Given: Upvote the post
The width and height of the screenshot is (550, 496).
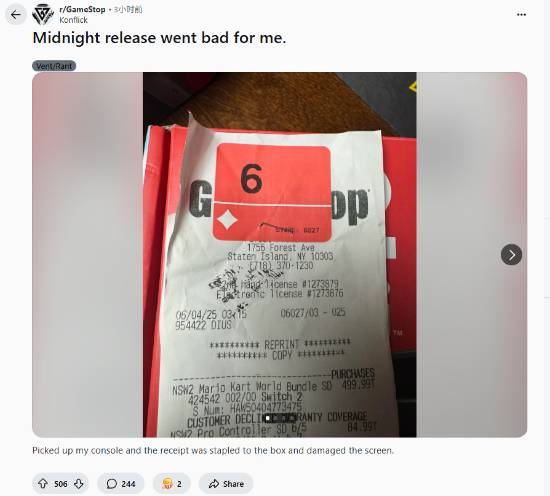Looking at the screenshot, I should pos(43,484).
